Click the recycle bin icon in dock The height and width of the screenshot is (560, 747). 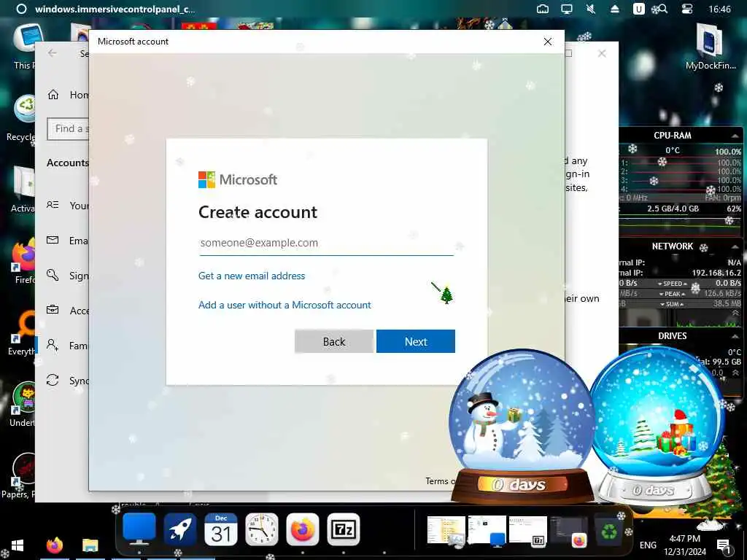click(609, 531)
